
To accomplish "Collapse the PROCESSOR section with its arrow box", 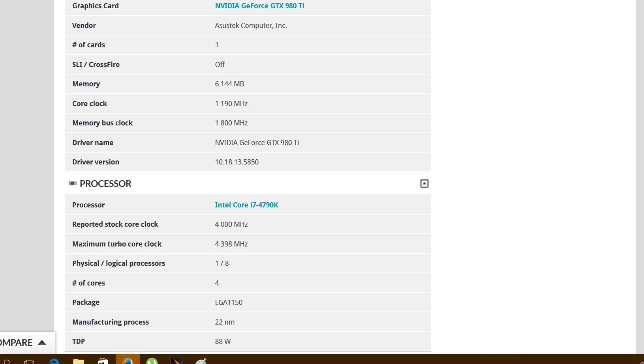I will [x=424, y=183].
